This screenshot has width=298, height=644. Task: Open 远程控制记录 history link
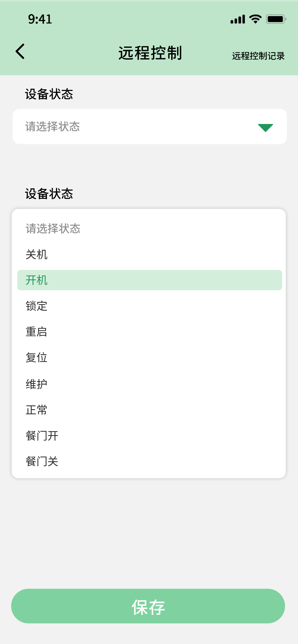pyautogui.click(x=258, y=56)
